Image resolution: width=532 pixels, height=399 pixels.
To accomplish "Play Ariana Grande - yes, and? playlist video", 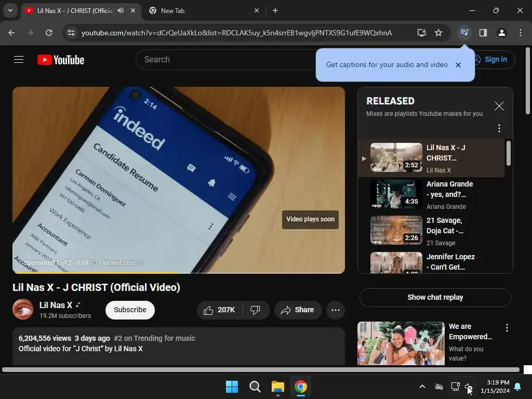I will 431,195.
